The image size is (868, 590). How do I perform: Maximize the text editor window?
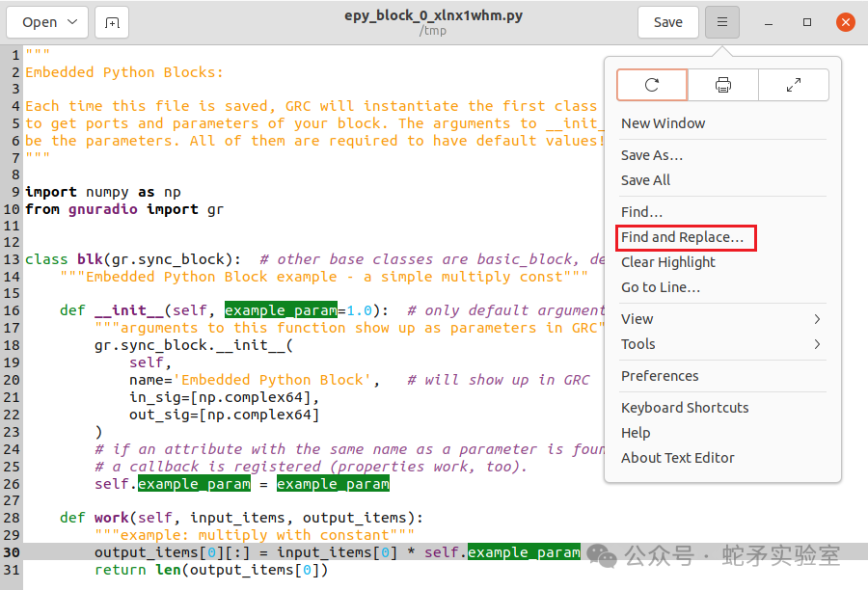click(x=807, y=22)
